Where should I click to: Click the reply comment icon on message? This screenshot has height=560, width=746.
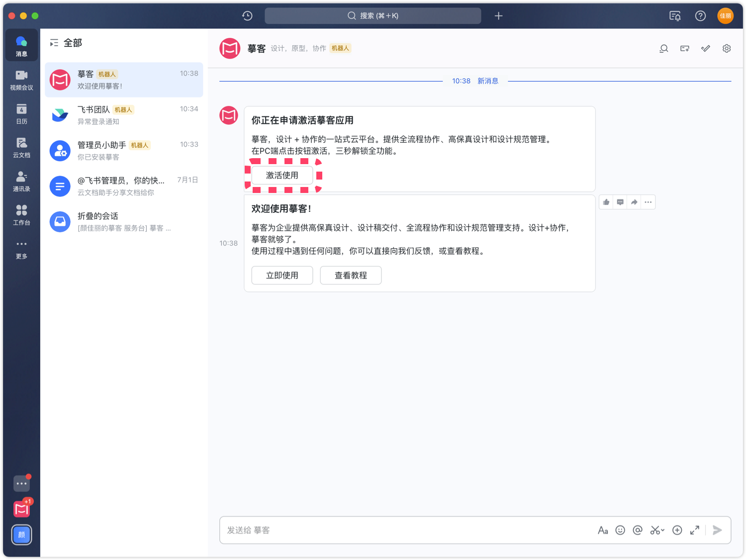pos(620,202)
